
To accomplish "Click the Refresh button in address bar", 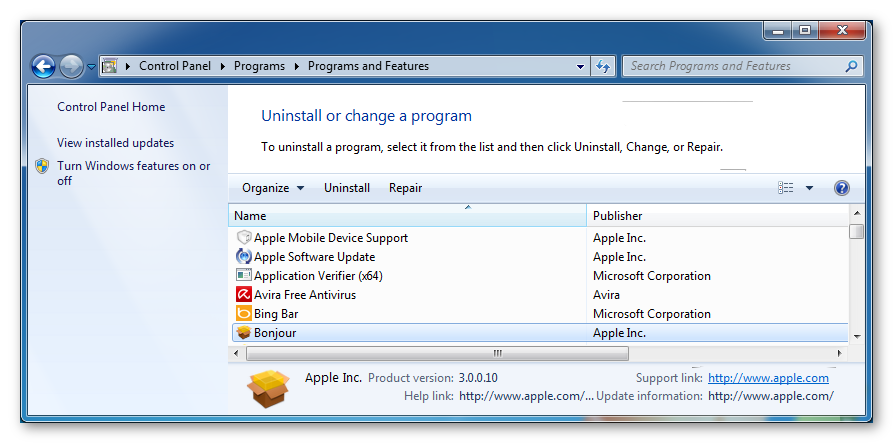I will [603, 66].
